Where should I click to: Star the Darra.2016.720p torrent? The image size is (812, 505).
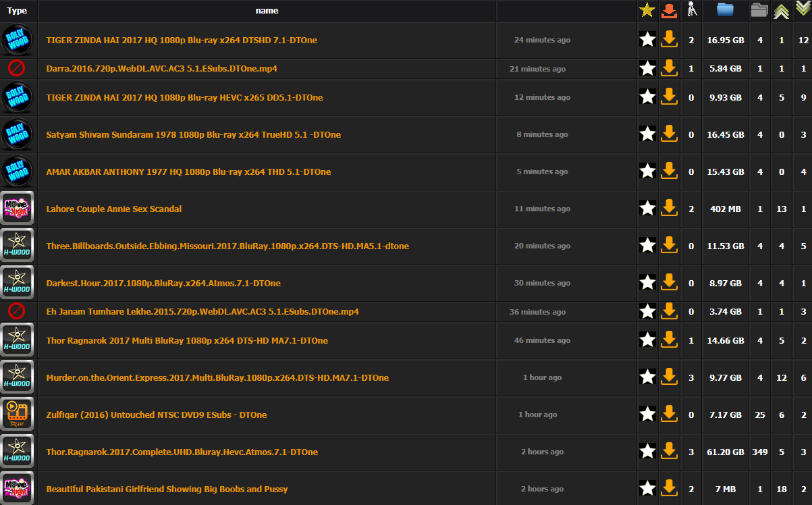point(647,68)
